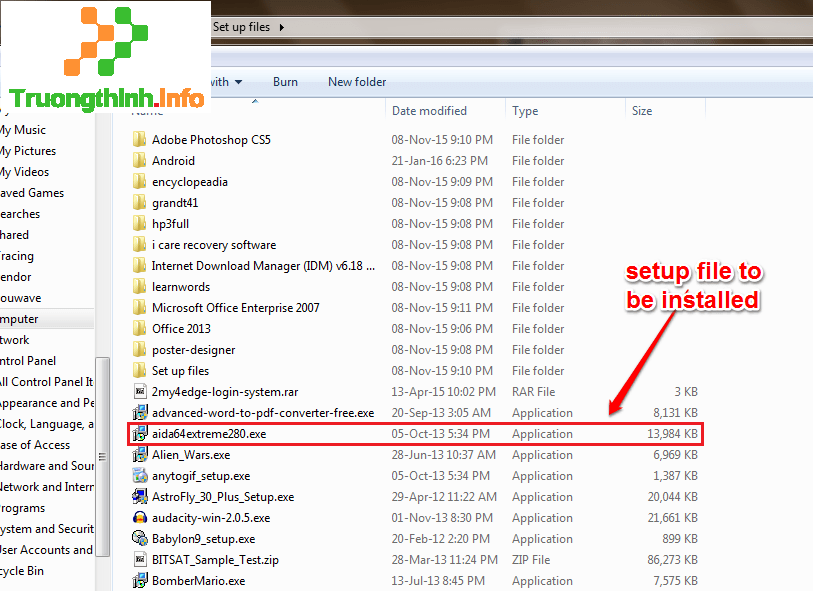Click the navigation pane vertical scrollbar thumb
This screenshot has width=813, height=591.
[x=103, y=456]
